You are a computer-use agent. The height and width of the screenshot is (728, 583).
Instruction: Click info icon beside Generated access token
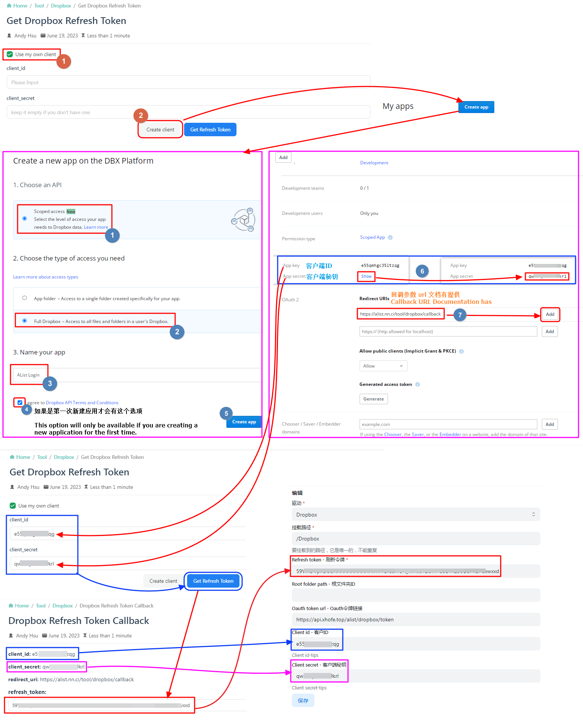click(x=418, y=384)
